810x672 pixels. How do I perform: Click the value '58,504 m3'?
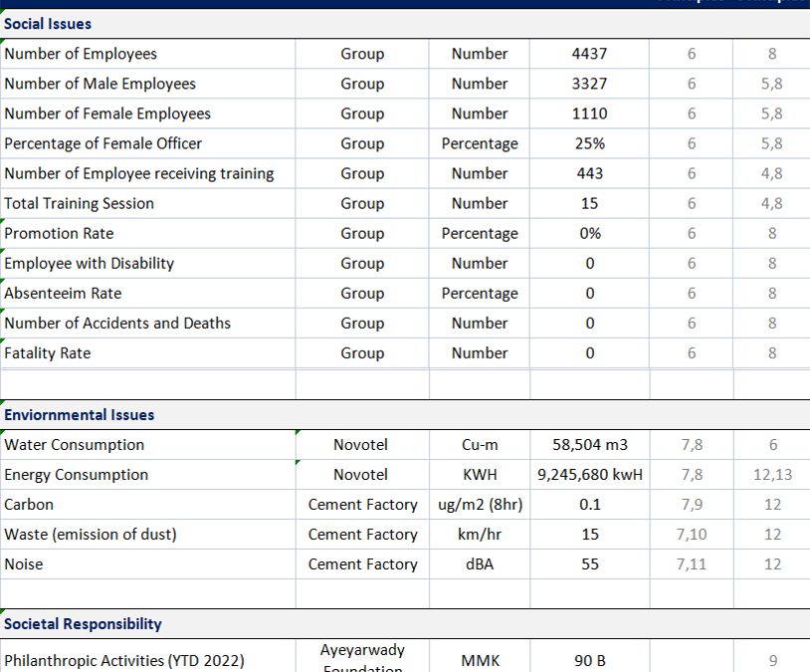589,445
